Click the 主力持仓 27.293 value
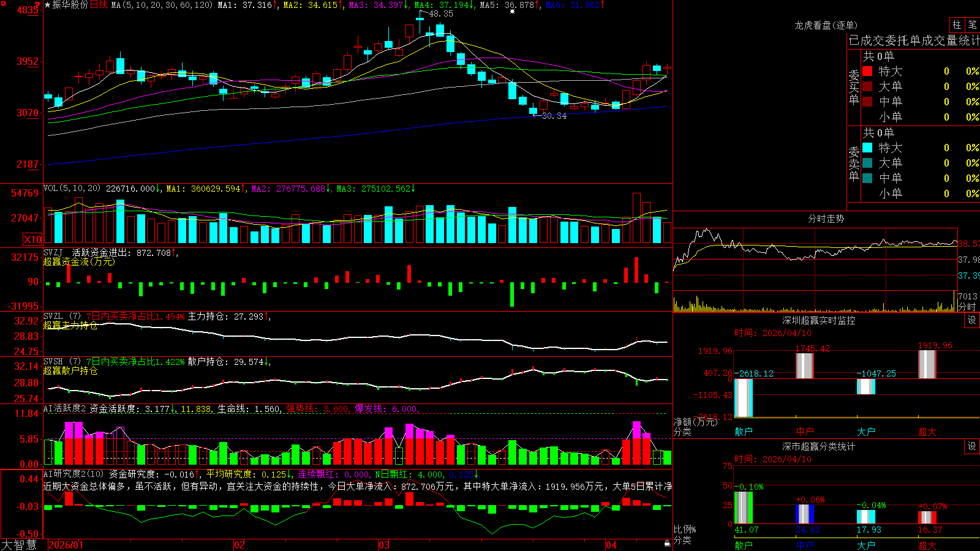Viewport: 980px width, 551px height. 229,317
